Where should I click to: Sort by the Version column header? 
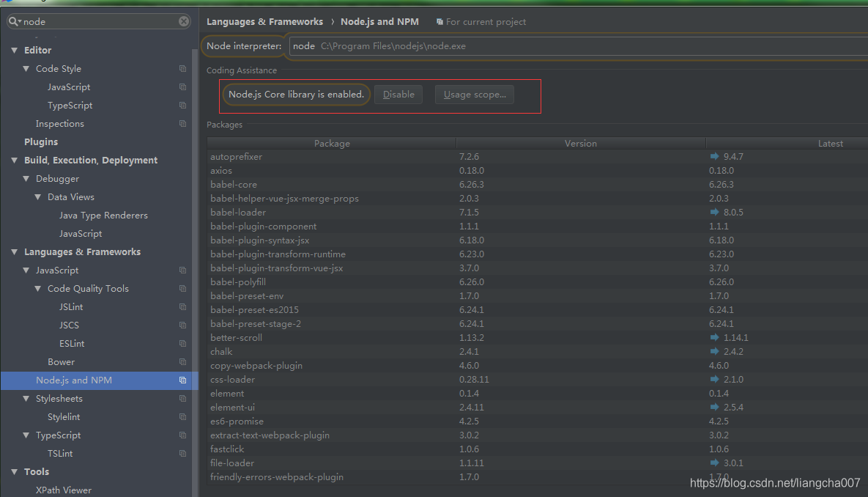581,144
